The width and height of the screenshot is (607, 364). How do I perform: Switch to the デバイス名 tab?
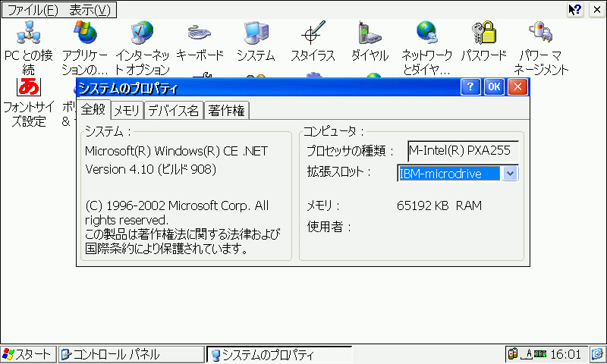point(173,111)
